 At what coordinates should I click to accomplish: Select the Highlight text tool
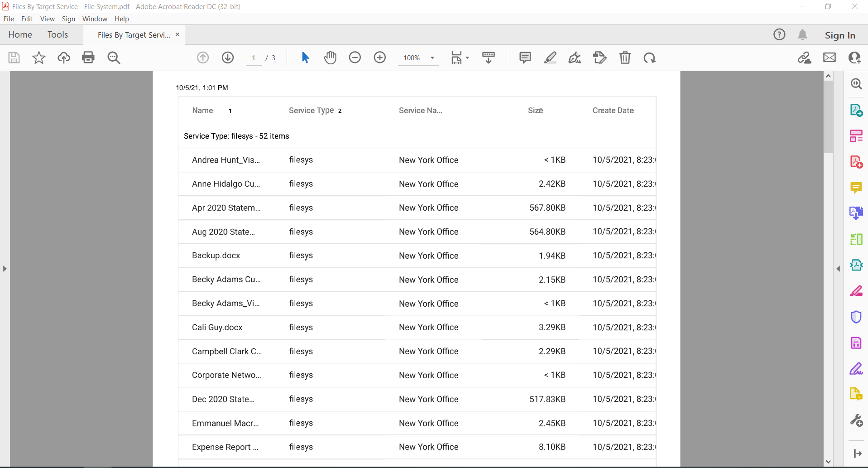[x=550, y=58]
